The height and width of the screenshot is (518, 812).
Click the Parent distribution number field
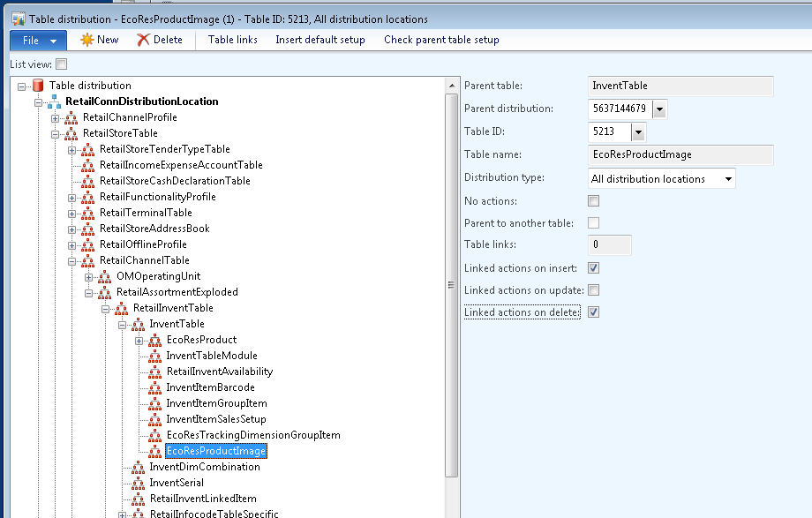620,109
